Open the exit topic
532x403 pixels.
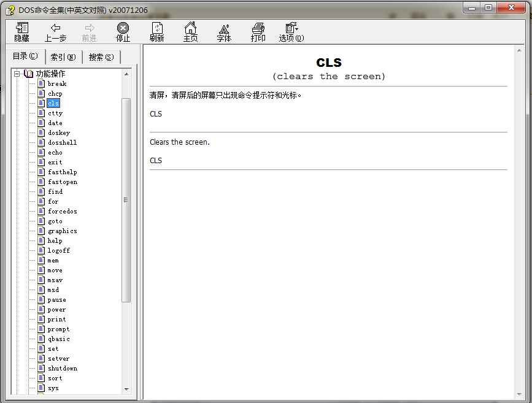[x=55, y=162]
